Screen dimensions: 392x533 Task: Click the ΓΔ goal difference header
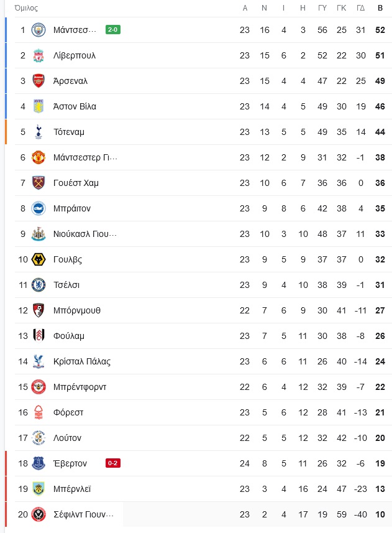[x=361, y=8]
